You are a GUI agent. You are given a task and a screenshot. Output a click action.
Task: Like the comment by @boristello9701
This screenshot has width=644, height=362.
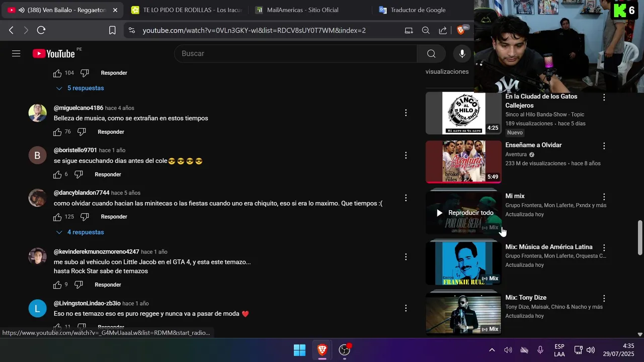(x=57, y=174)
